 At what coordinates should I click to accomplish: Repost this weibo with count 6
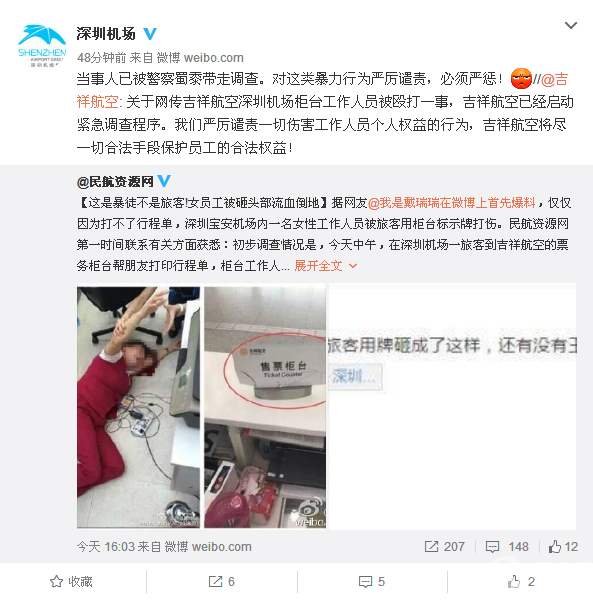(x=222, y=582)
